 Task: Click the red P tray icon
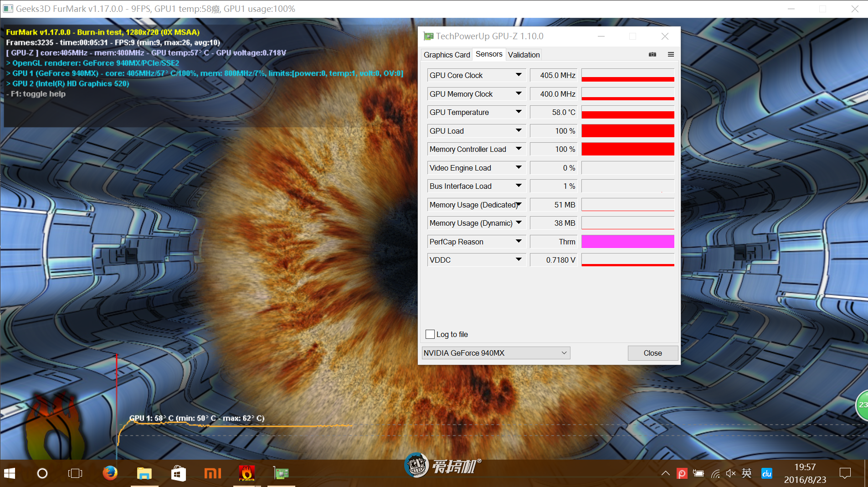click(682, 473)
